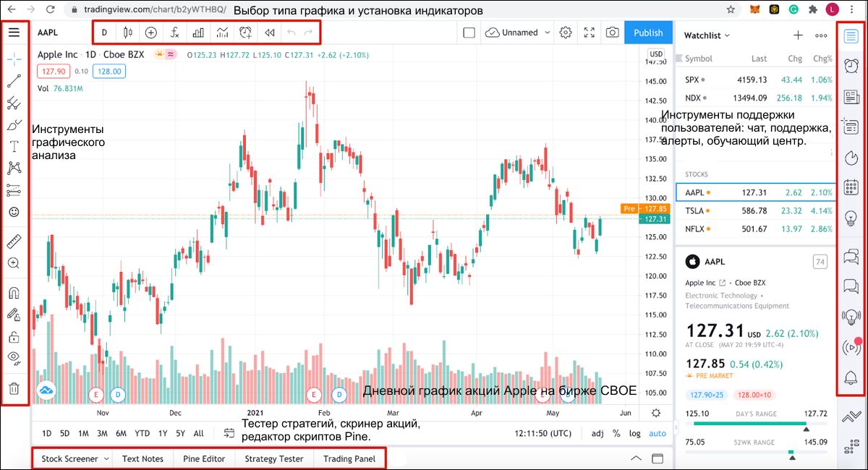868x470 pixels.
Task: Toggle the log scale
Action: (634, 433)
